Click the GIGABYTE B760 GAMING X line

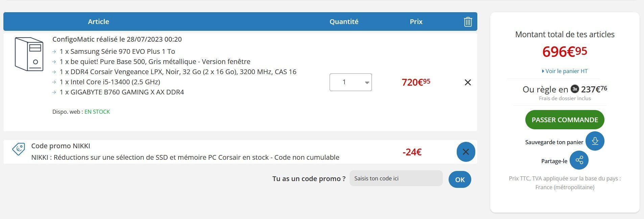click(122, 92)
